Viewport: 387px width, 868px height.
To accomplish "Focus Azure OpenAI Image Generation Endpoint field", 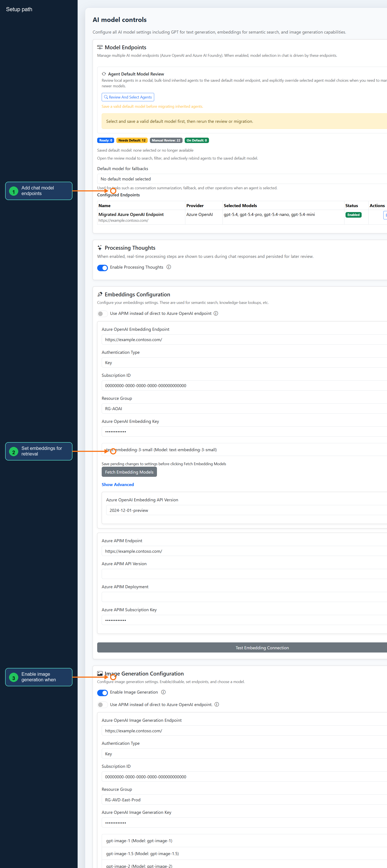I will [244, 731].
